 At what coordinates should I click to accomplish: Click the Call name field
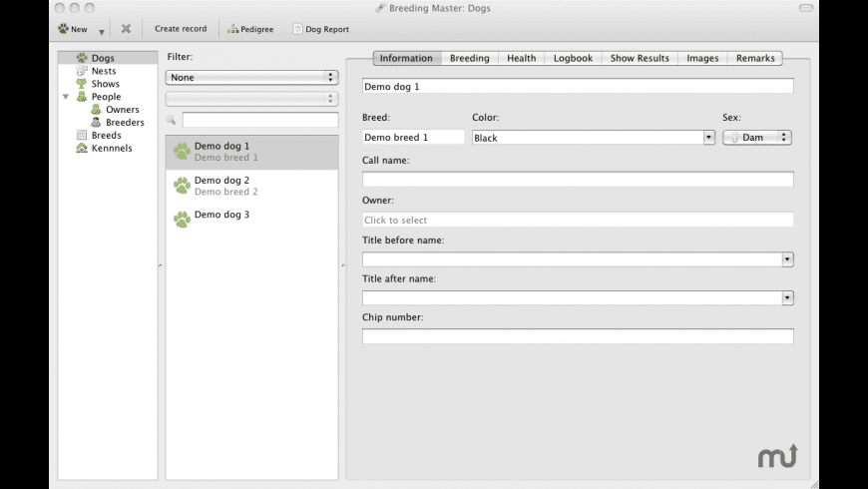578,180
